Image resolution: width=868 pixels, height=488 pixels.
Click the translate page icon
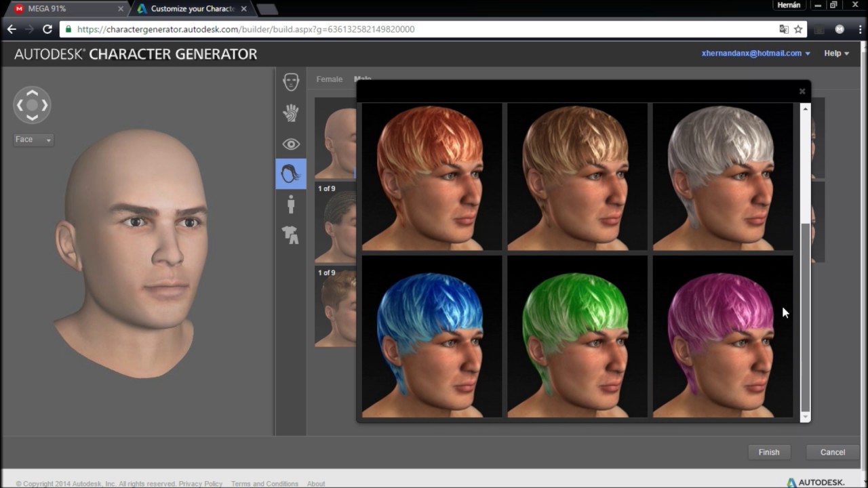point(784,29)
